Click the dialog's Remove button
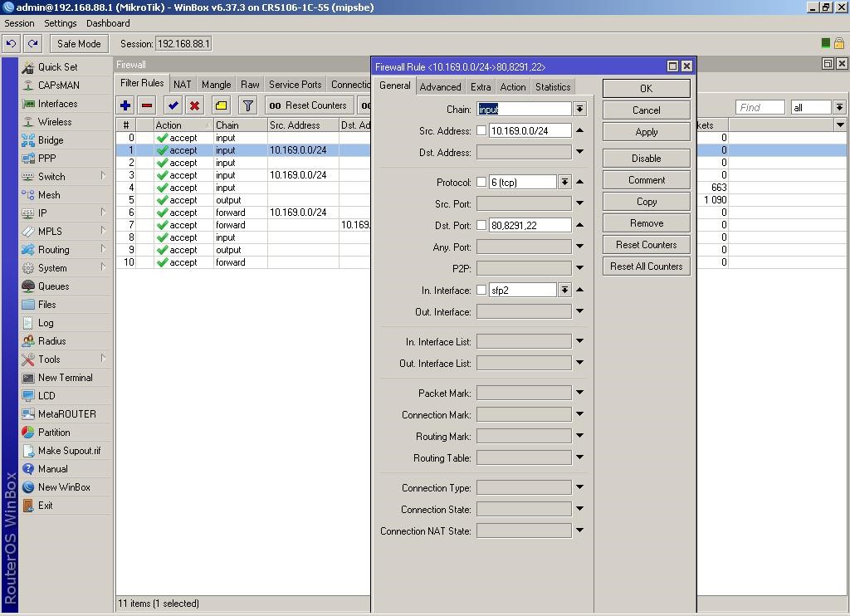Image resolution: width=850 pixels, height=616 pixels. pyautogui.click(x=646, y=222)
